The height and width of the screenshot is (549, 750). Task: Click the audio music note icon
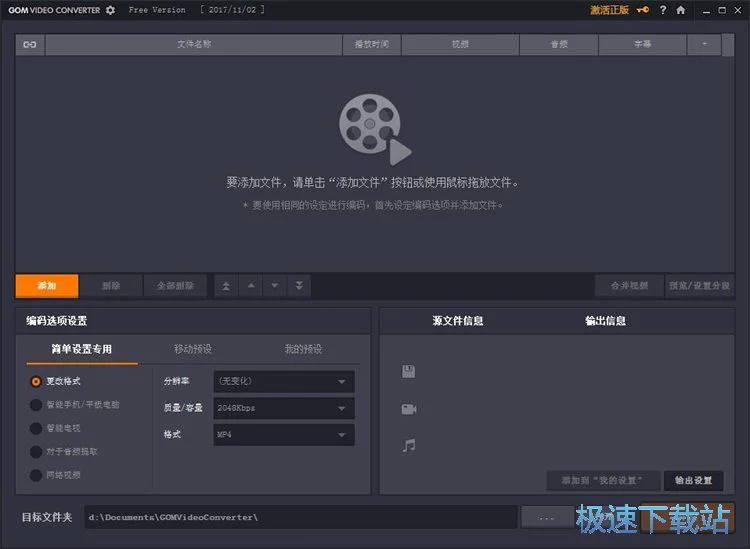coord(409,446)
